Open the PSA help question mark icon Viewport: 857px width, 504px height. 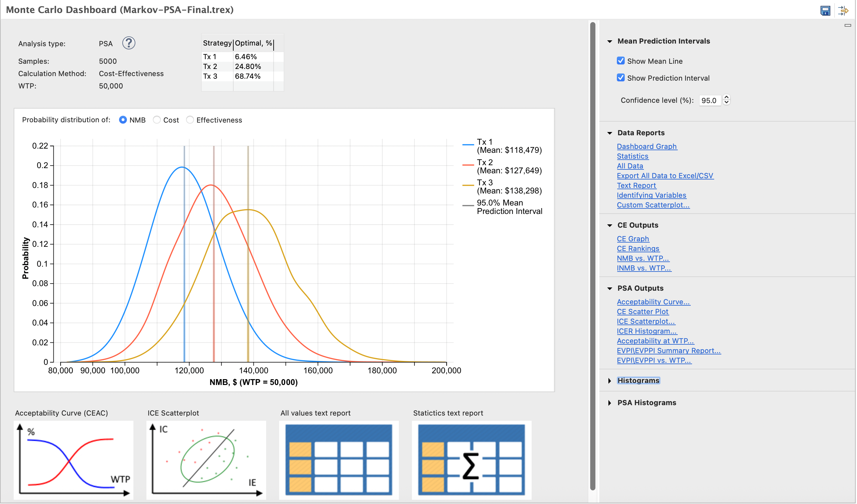click(x=129, y=43)
